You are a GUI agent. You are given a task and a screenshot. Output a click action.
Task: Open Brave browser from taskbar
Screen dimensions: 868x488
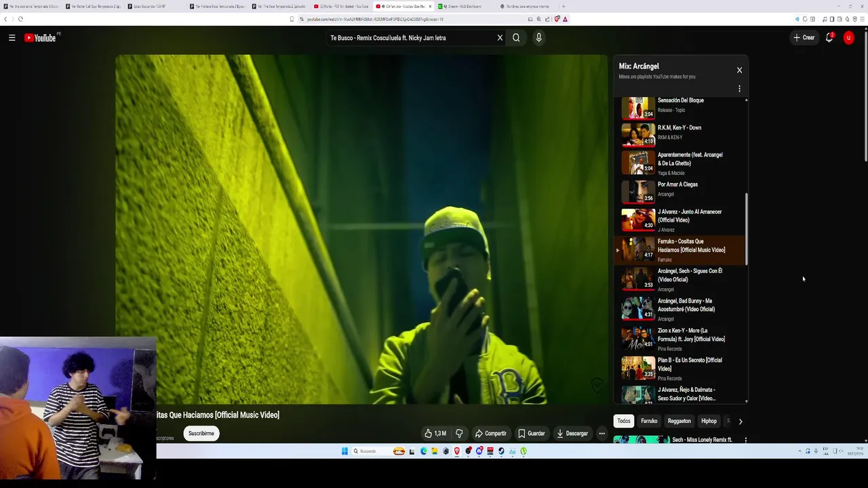[x=457, y=451]
